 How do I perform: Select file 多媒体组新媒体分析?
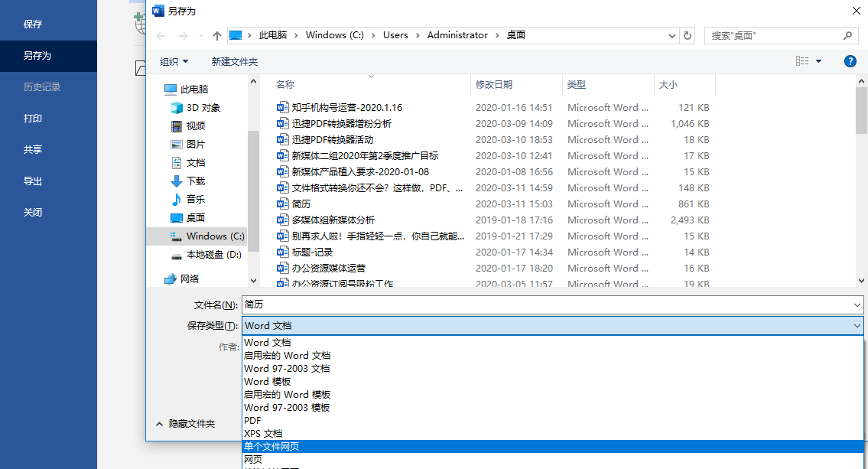point(333,220)
